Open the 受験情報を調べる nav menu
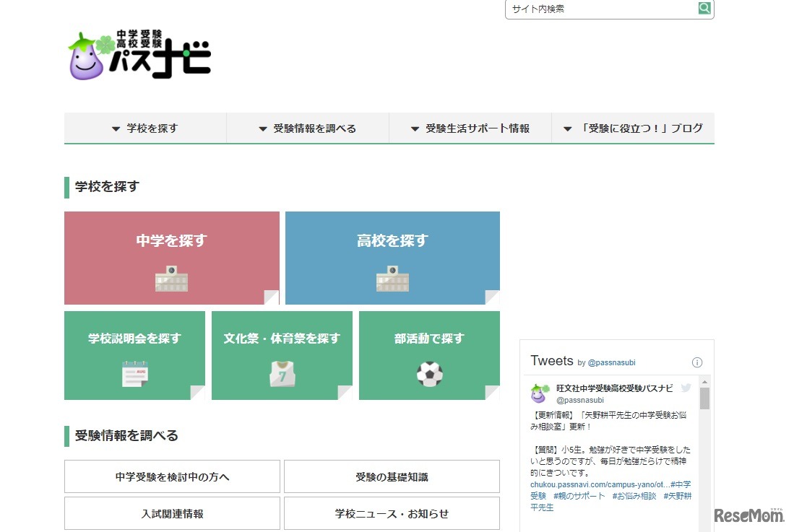Screen dimensions: 794x532 308,128
